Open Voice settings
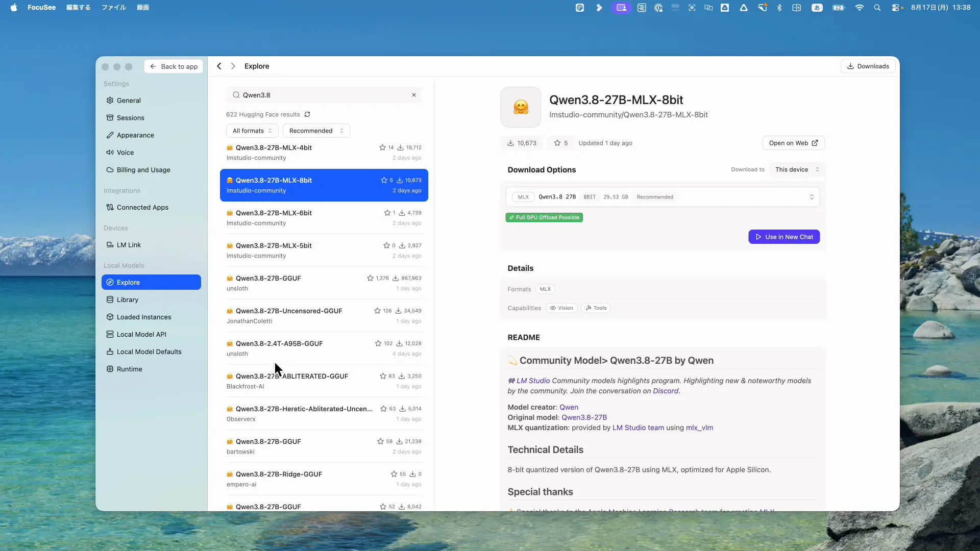 (151, 153)
